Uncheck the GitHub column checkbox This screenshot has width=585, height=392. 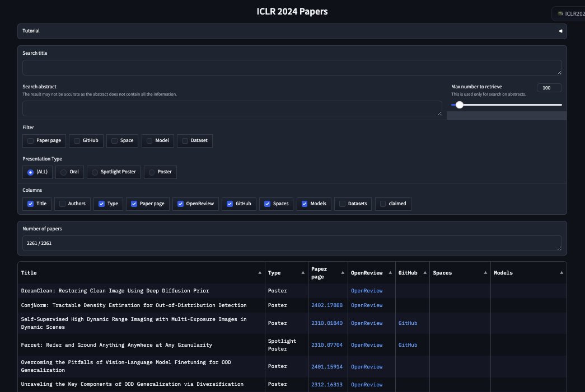pos(230,204)
